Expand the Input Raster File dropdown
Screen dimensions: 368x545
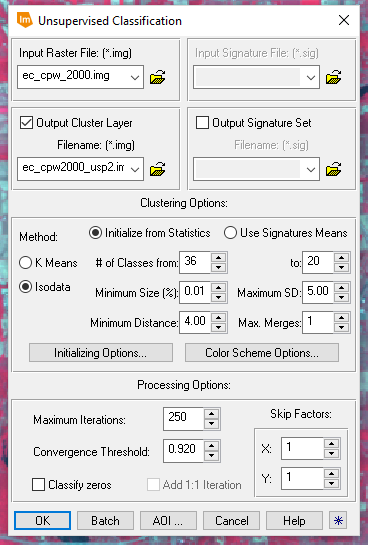pos(135,77)
